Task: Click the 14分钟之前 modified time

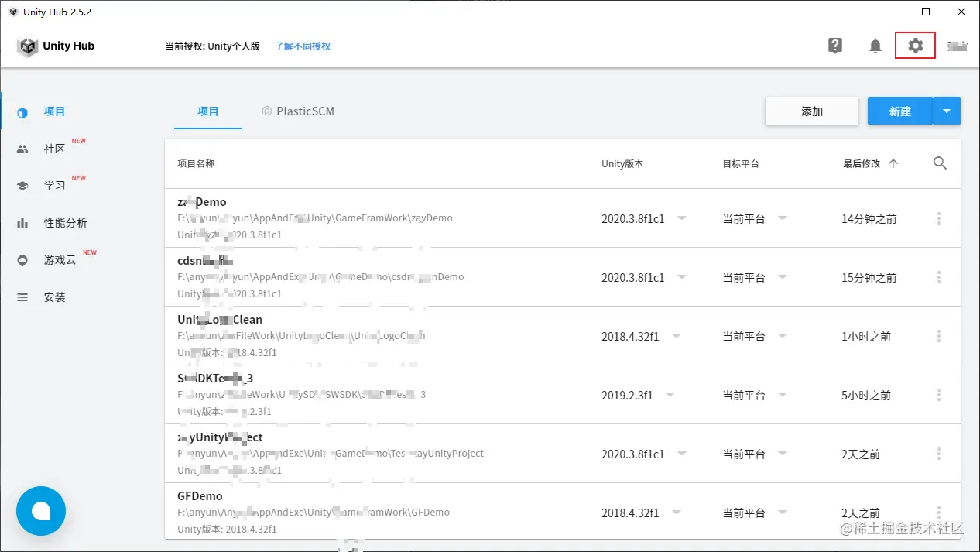Action: [x=869, y=219]
